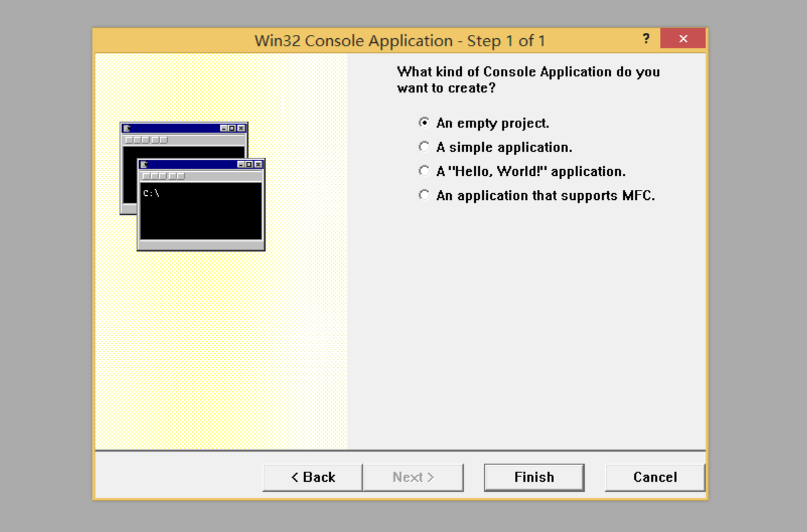Click the grayed-out Next button
The image size is (807, 532).
pyautogui.click(x=413, y=477)
